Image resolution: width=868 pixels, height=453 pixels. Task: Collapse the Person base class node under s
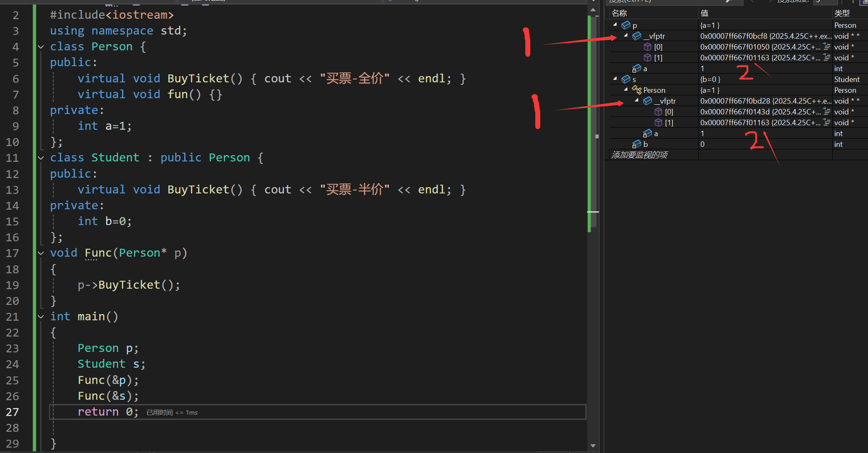626,90
